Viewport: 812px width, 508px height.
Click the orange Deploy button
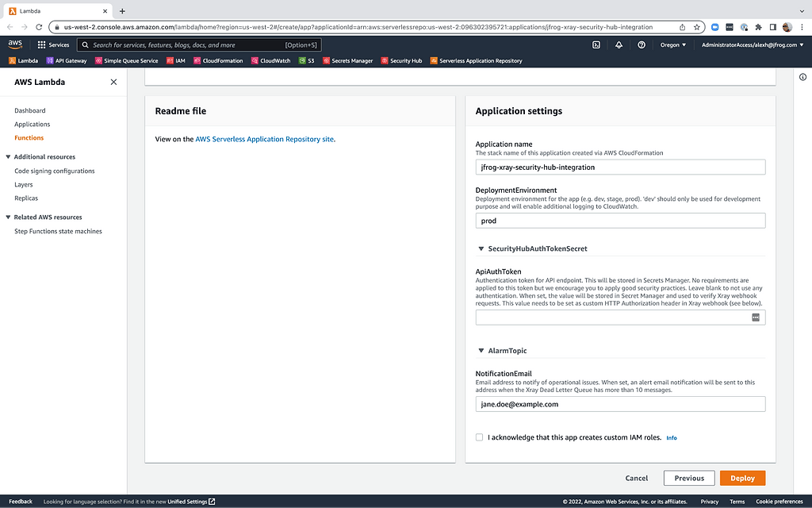742,478
